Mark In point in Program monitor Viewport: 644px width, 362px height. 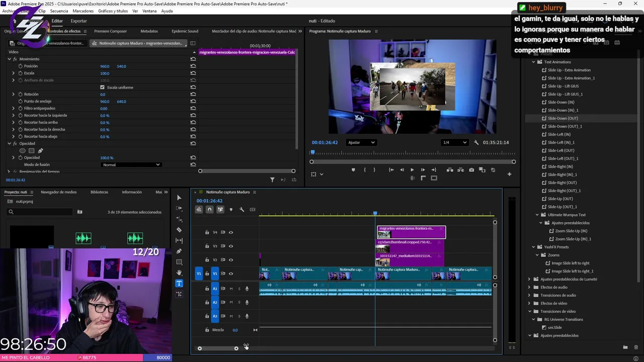(364, 170)
